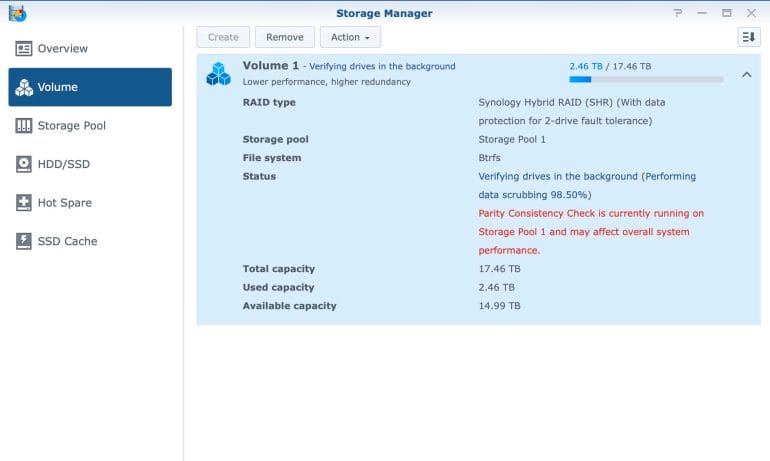Screen dimensions: 770x461
Task: Click the Storage Manager app icon
Action: click(18, 13)
